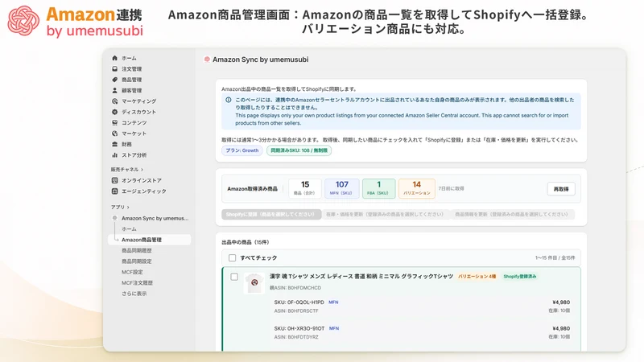The height and width of the screenshot is (362, 644).
Task: Open 顧客管理 menu item
Action: 131,90
